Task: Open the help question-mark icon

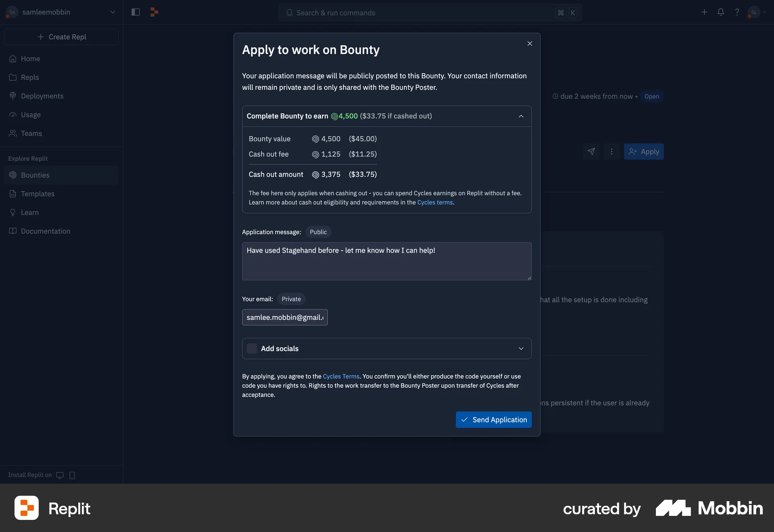Action: pyautogui.click(x=737, y=12)
